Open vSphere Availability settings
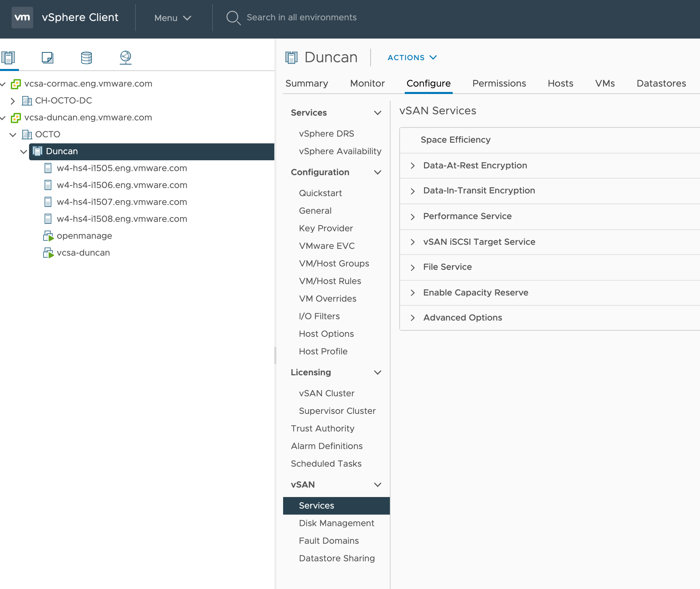 [x=340, y=151]
